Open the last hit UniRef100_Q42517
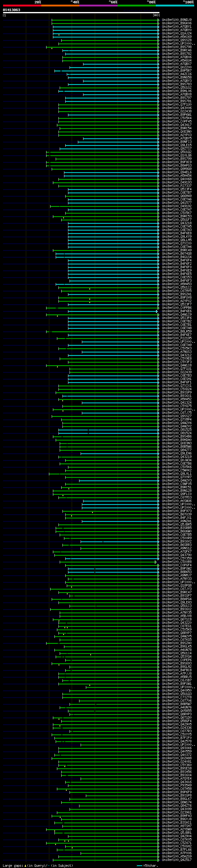The height and width of the screenshot is (868, 197). pyautogui.click(x=176, y=860)
